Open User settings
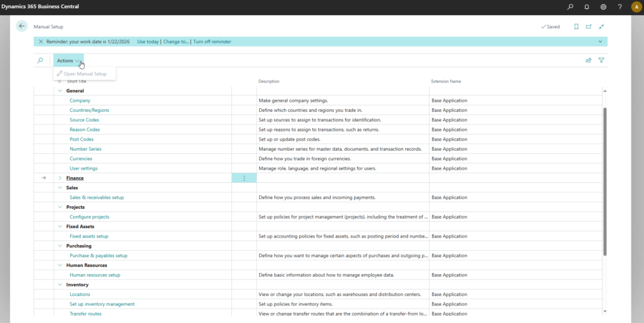The height and width of the screenshot is (323, 644). point(84,168)
